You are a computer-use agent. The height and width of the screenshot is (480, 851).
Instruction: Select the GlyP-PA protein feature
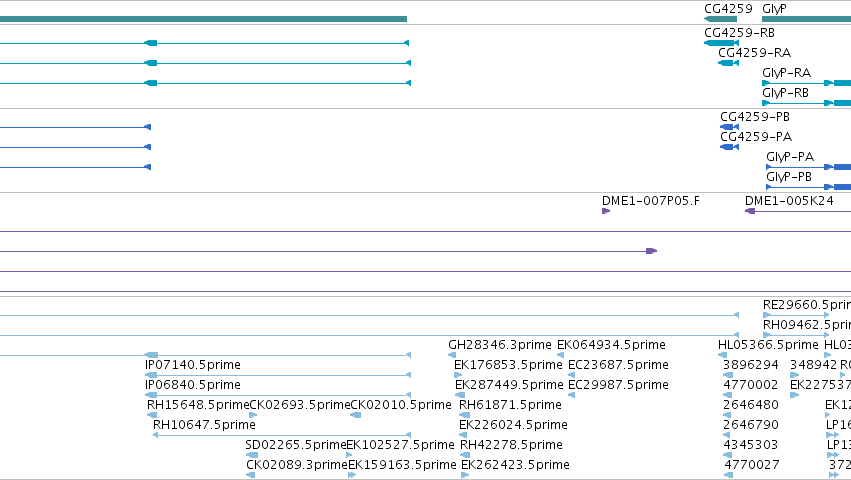(808, 167)
